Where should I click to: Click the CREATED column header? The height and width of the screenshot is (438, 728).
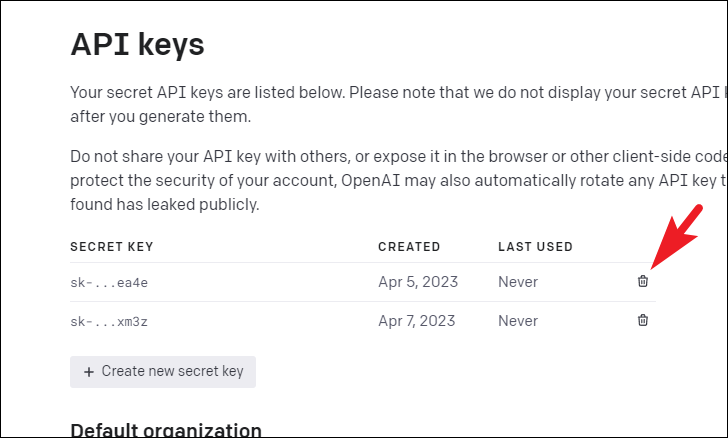pos(408,246)
